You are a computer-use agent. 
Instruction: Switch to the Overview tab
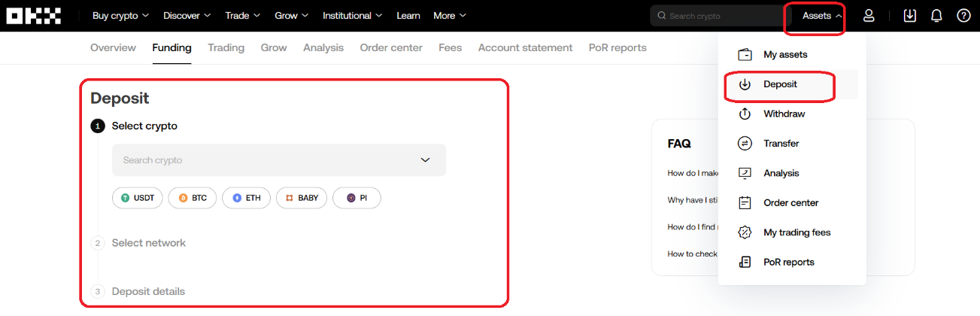[113, 47]
